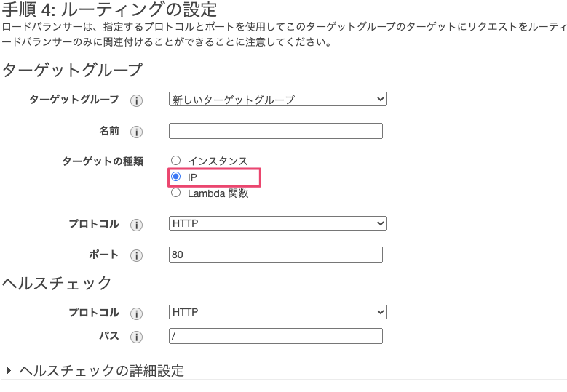
Task: Show info for health check プロトコル
Action: pos(135,313)
